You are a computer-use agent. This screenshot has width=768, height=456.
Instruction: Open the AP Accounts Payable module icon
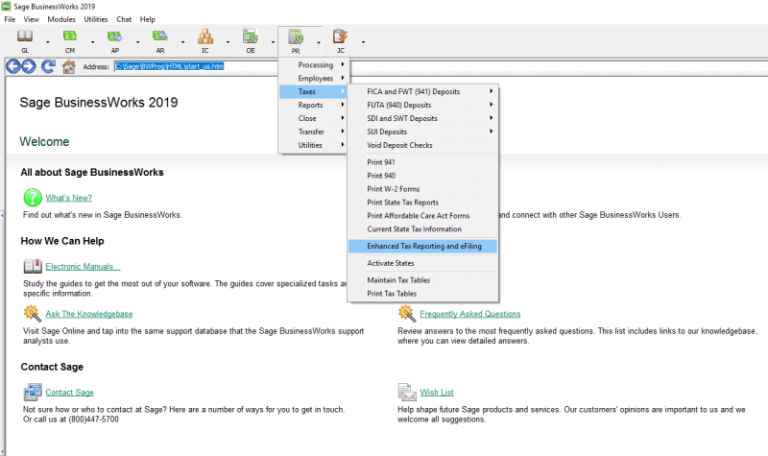pos(115,39)
